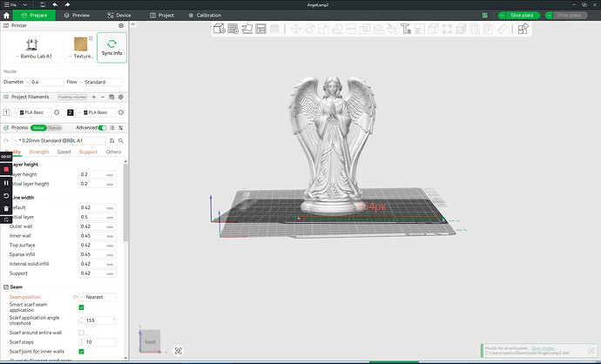Image resolution: width=601 pixels, height=364 pixels.
Task: Click the Slice plate button
Action: (522, 16)
